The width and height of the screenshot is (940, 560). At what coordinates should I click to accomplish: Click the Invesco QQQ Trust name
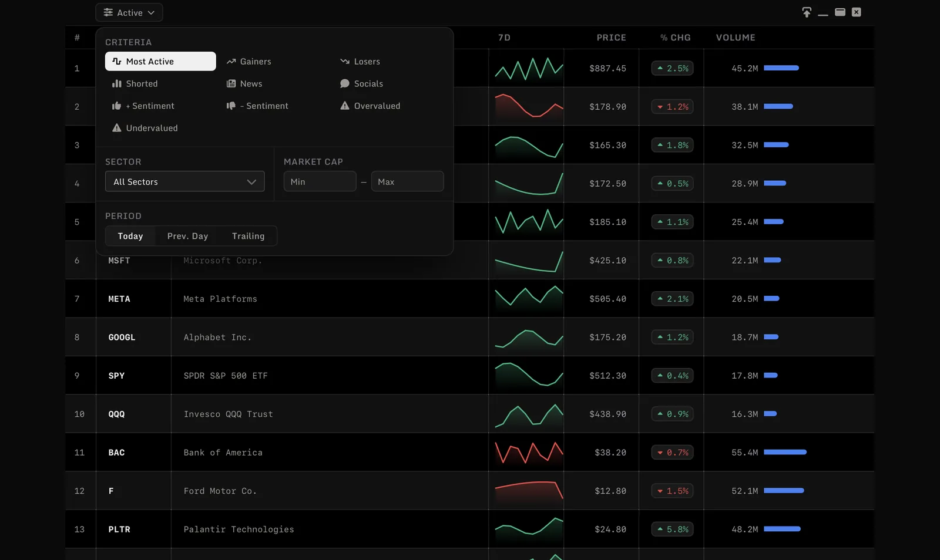(x=228, y=414)
